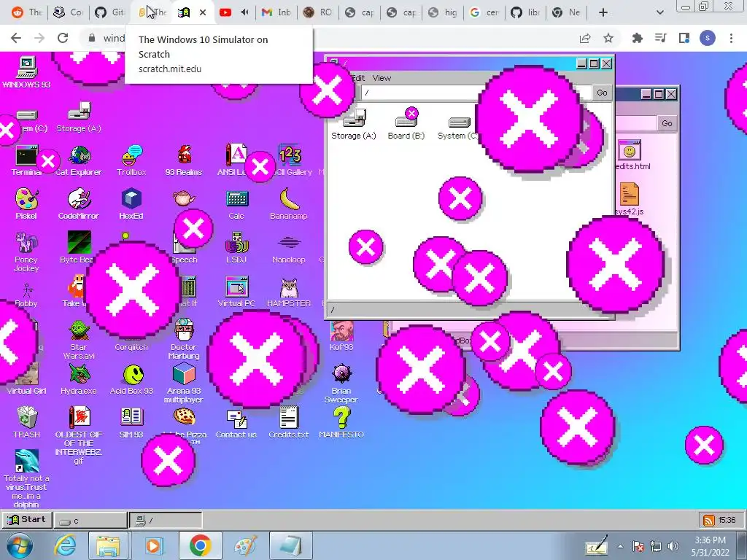The width and height of the screenshot is (747, 560).
Task: Open Chrome three-dot menu
Action: click(x=731, y=38)
